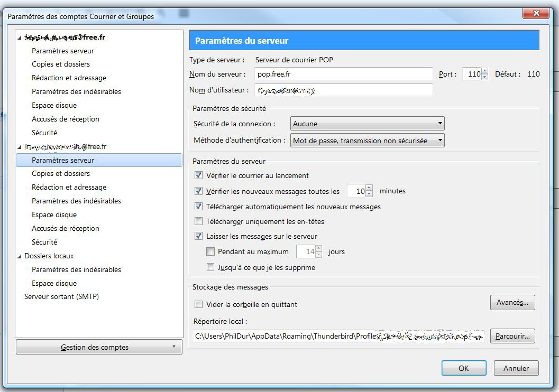Screen dimensions: 559x392
Task: Select the second free.fr account name
Action: coord(65,147)
